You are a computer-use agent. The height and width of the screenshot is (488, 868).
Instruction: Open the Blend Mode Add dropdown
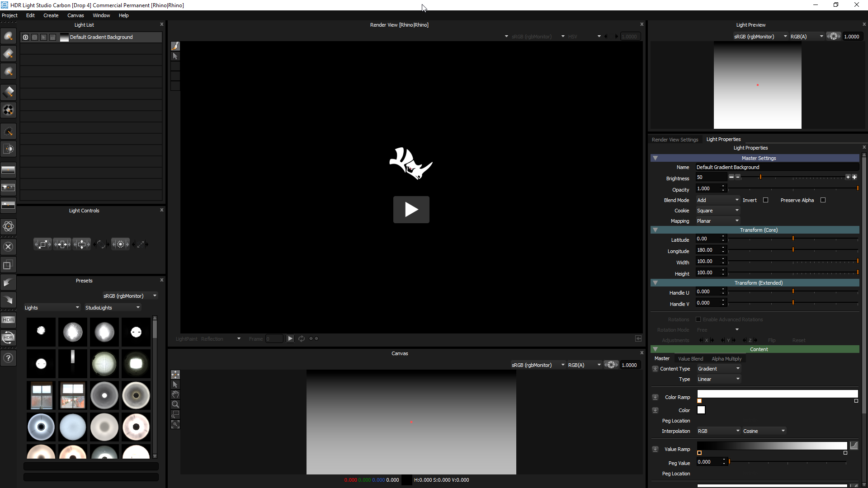tap(717, 200)
